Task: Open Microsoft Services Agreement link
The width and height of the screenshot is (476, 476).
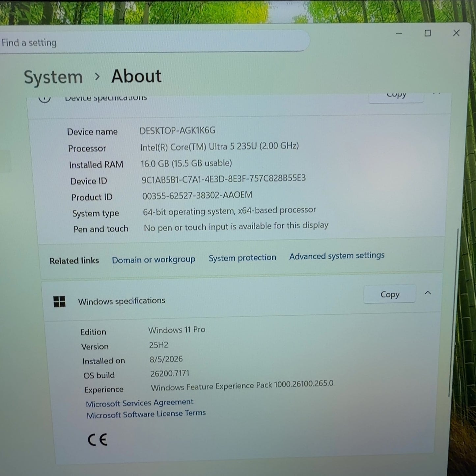Action: (140, 403)
